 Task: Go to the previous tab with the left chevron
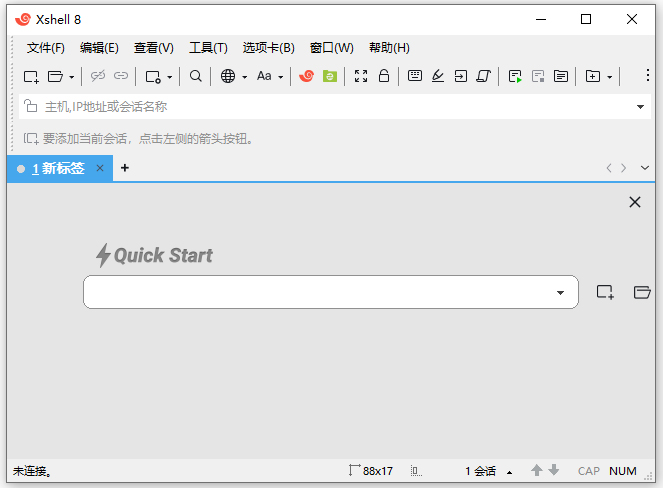pos(609,168)
